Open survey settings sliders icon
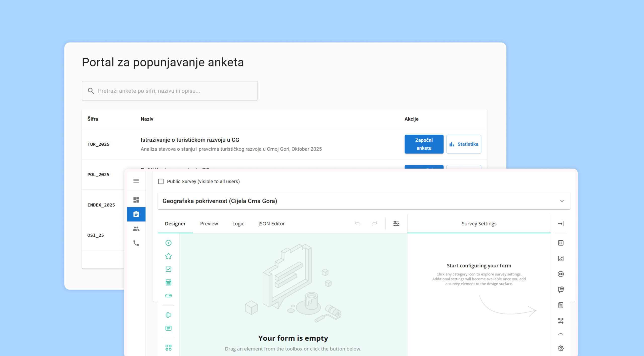The width and height of the screenshot is (644, 356). point(396,224)
